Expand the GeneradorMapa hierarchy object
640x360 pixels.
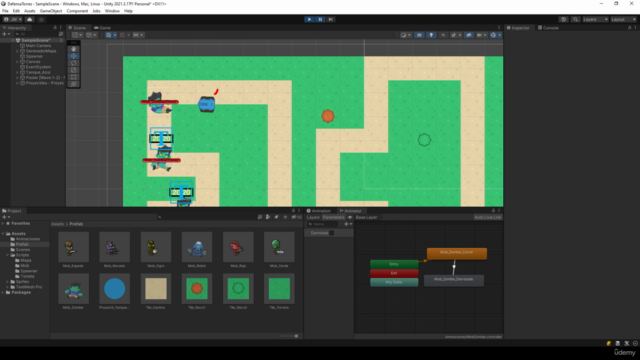click(17, 51)
